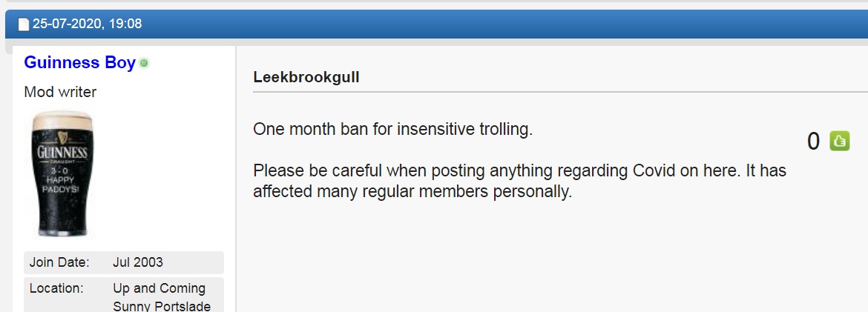Select the Leekbrookgull post title
Image resolution: width=868 pixels, height=312 pixels.
coord(306,77)
